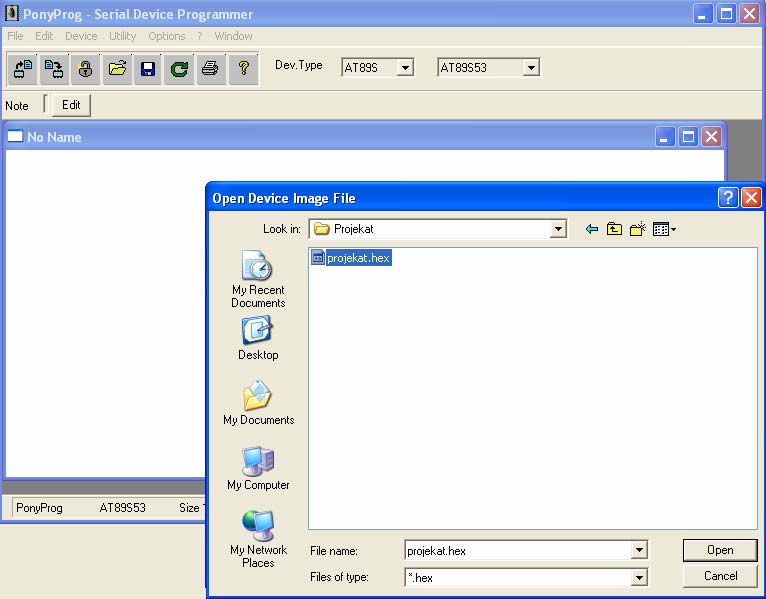Open the ? help menu
Viewport: 766px width, 599px height.
[x=200, y=36]
